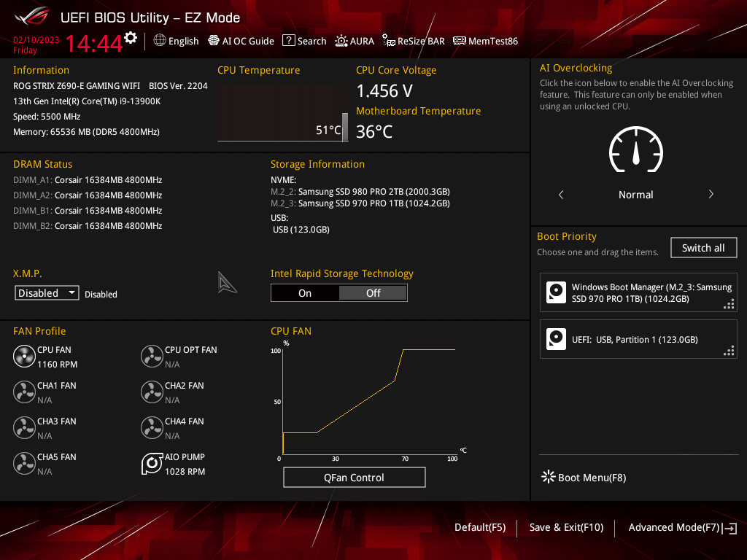Screen dimensions: 747x560
Task: Click Default (F5)
Action: click(480, 527)
